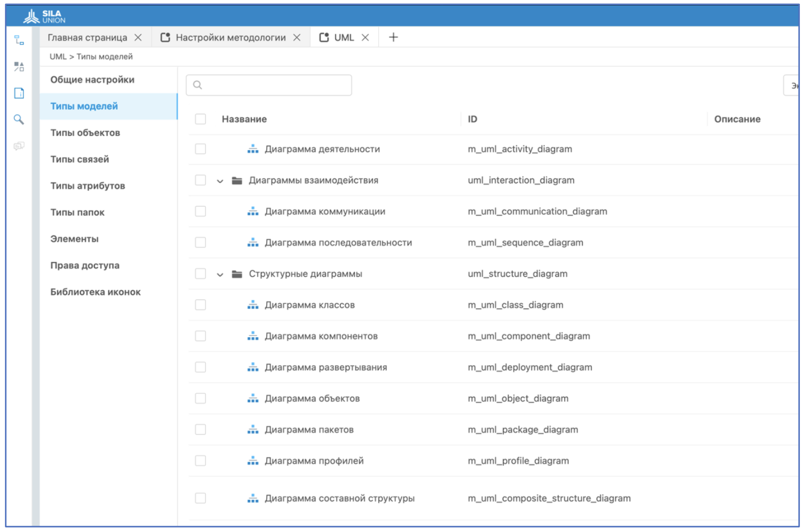Click the magnifier search icon in left sidebar
The width and height of the screenshot is (806, 532).
(x=19, y=119)
